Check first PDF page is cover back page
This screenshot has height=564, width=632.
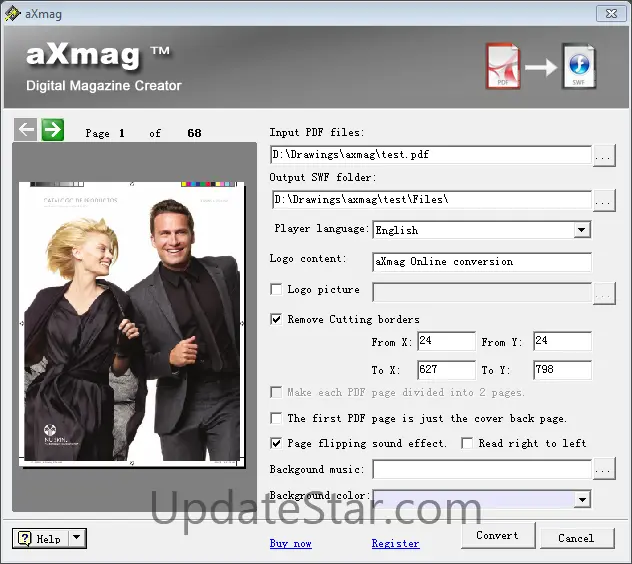pos(276,418)
